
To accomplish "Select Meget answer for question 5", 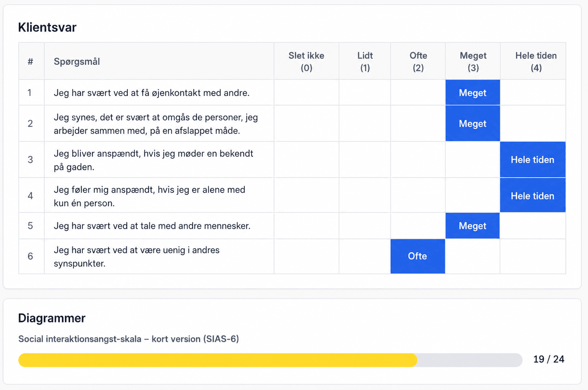I will pyautogui.click(x=472, y=226).
